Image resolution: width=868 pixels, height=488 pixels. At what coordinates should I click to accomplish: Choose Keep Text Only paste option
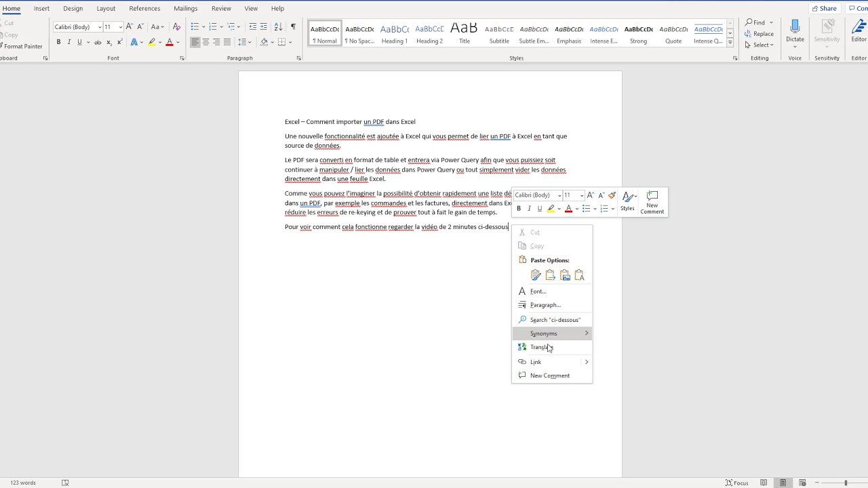[579, 275]
